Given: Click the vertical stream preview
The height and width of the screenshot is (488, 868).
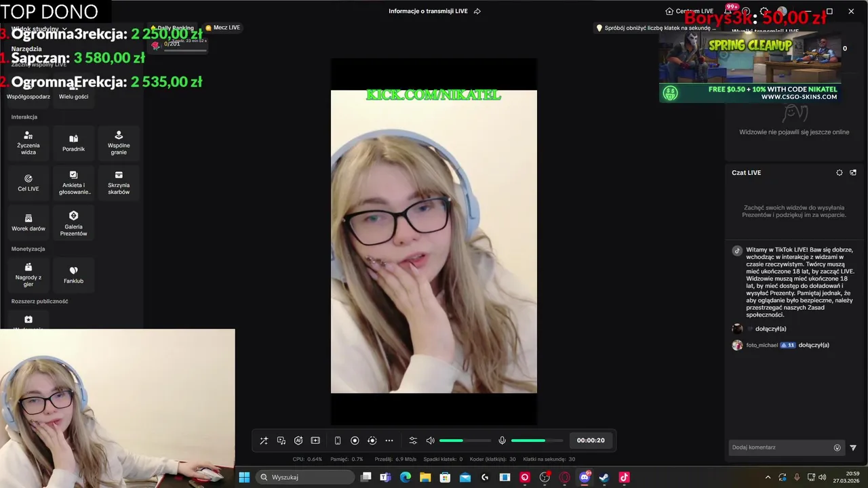Looking at the screenshot, I should tap(434, 241).
